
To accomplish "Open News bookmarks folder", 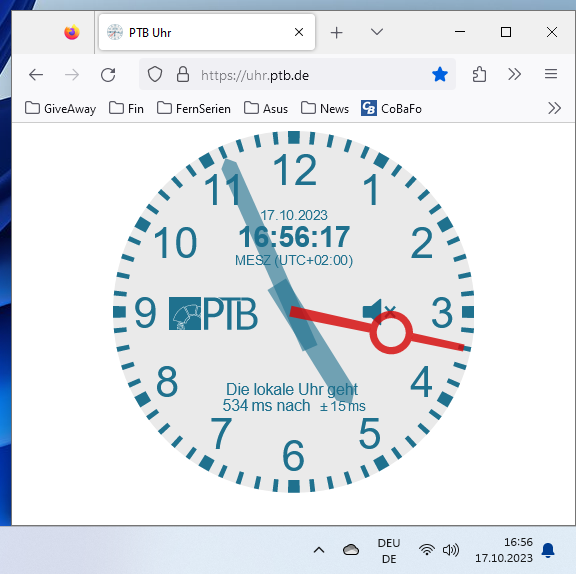I will coord(325,108).
